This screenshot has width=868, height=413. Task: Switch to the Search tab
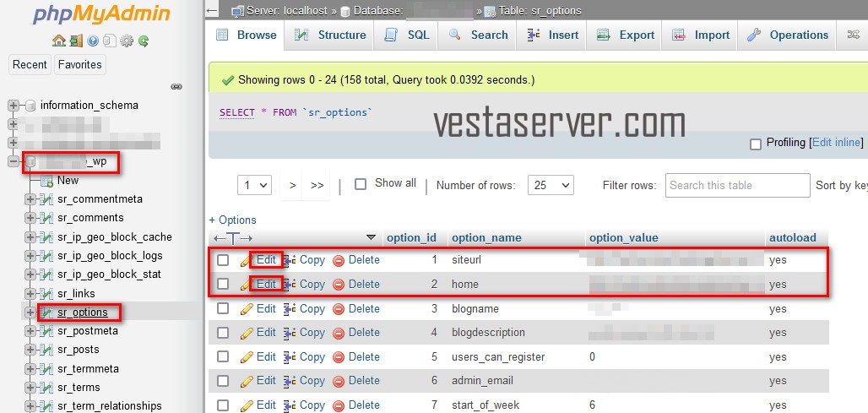(x=478, y=35)
